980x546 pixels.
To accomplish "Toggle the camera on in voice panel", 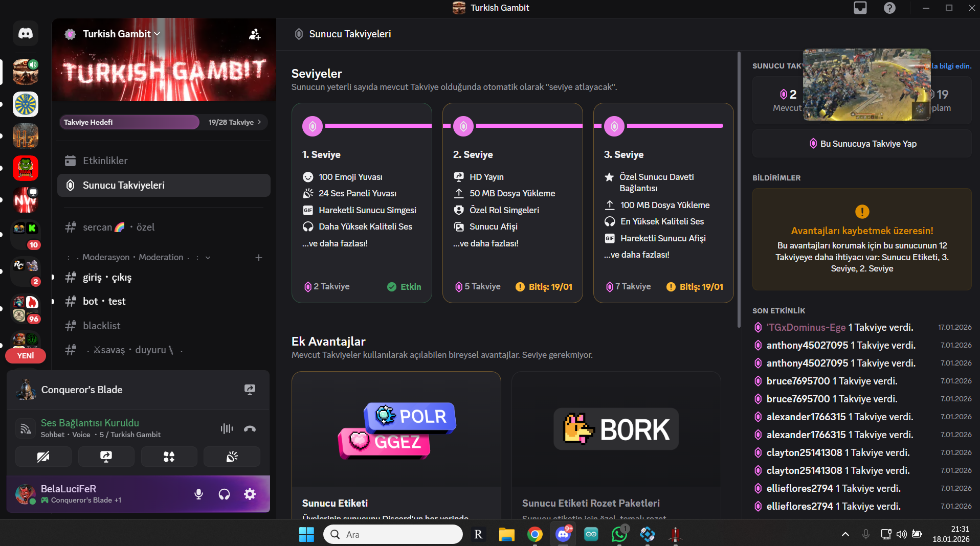I will [43, 457].
